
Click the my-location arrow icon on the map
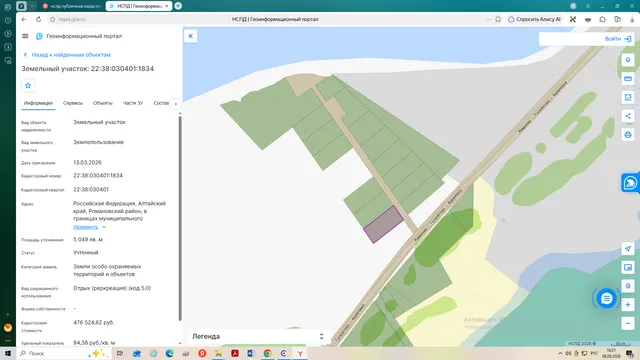pos(628,249)
